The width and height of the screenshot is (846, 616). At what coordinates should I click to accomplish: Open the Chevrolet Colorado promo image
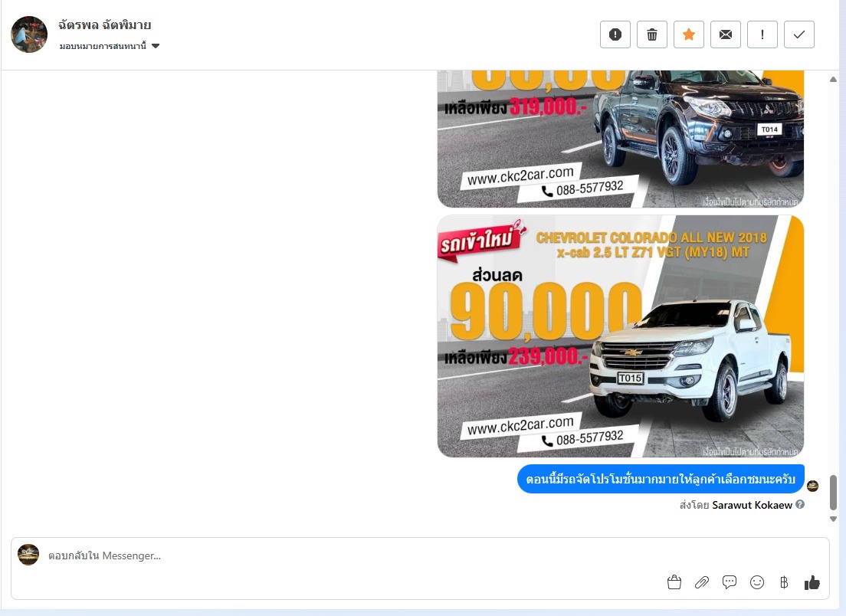(621, 336)
